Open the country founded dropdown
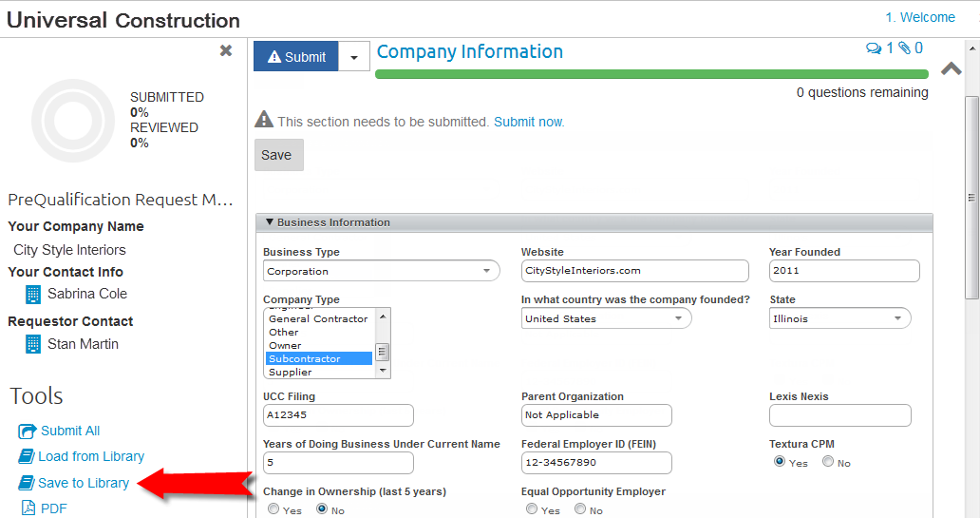This screenshot has height=518, width=980. (x=606, y=318)
